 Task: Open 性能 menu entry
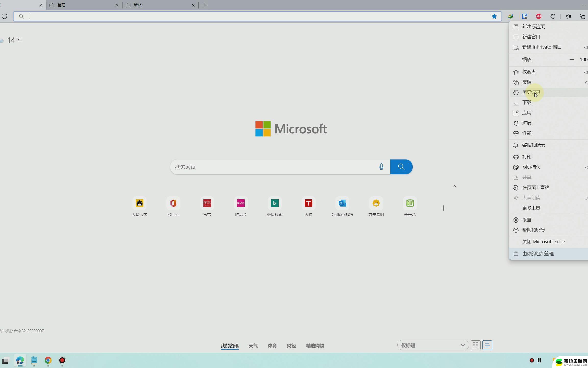[549, 133]
